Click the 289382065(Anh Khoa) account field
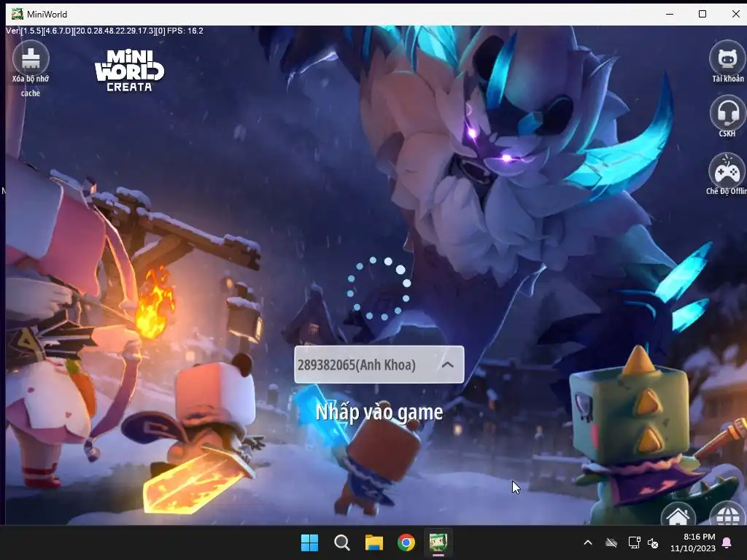This screenshot has height=560, width=747. tap(379, 365)
